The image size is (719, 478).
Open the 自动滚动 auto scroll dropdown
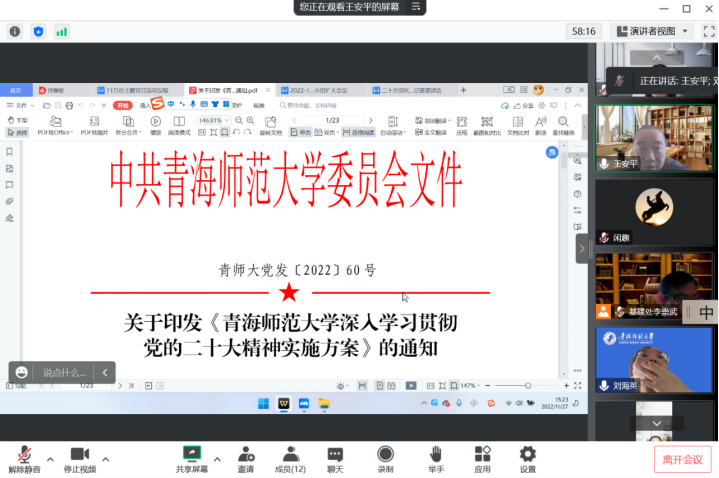[x=393, y=126]
